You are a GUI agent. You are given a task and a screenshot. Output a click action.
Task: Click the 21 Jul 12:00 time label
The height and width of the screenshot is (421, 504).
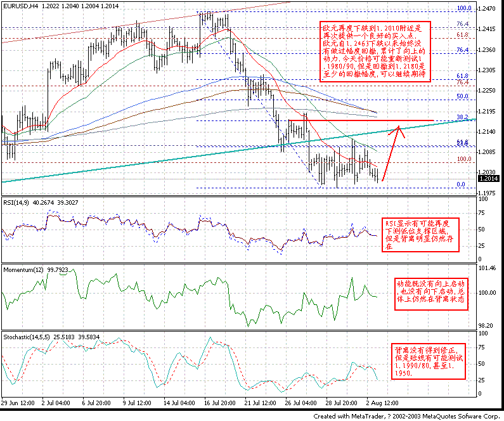coord(260,403)
